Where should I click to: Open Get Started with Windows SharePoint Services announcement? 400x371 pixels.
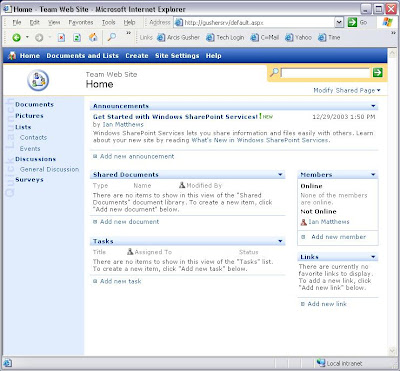175,117
